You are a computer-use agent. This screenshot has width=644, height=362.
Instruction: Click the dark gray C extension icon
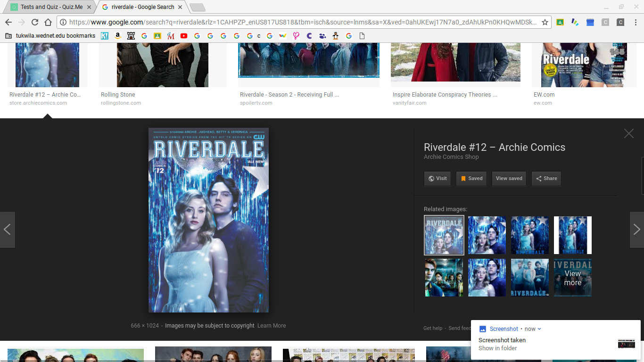click(620, 22)
